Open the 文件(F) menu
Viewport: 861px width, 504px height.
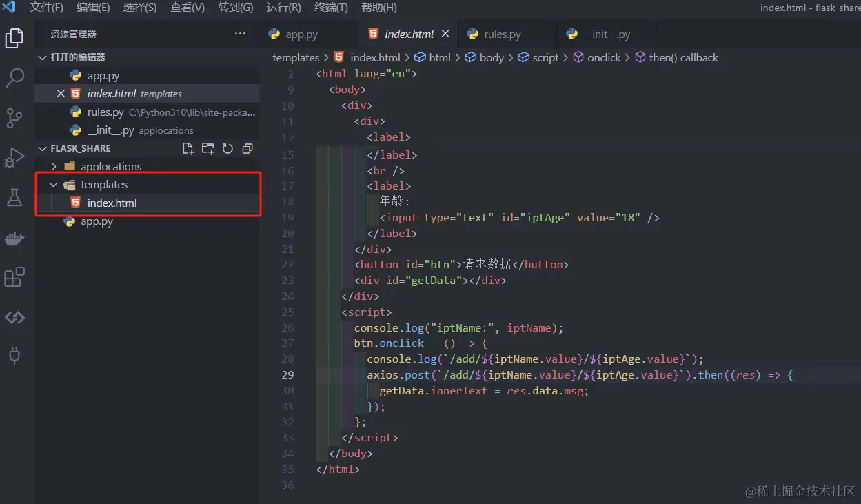[46, 8]
